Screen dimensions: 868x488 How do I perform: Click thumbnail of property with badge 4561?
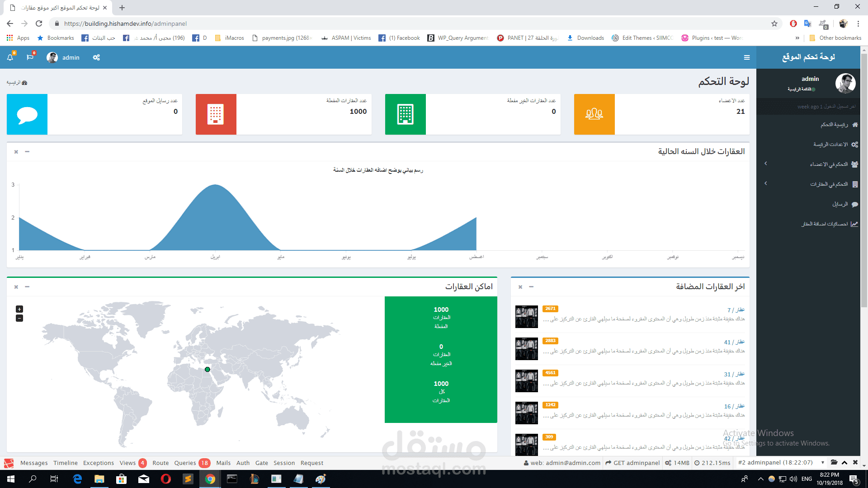(527, 381)
